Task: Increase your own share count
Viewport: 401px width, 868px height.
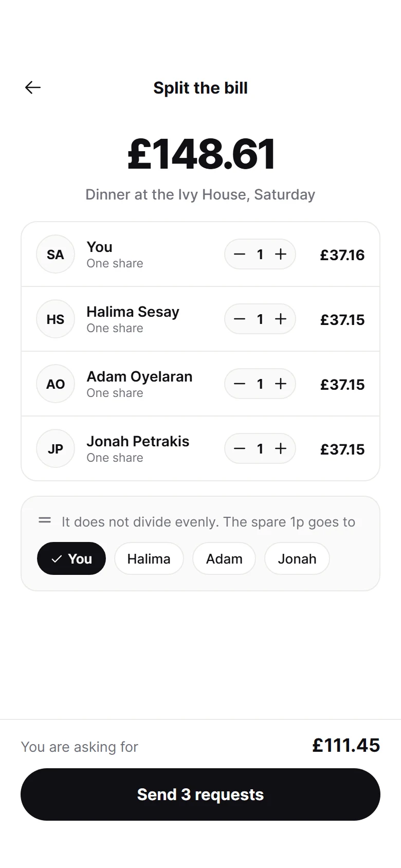Action: pos(281,254)
